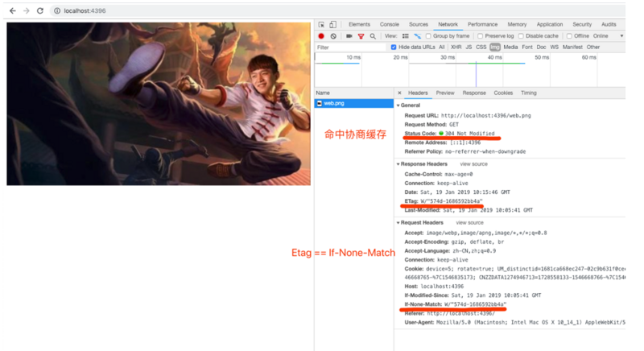Toggle the device toolbar icon

coord(332,25)
